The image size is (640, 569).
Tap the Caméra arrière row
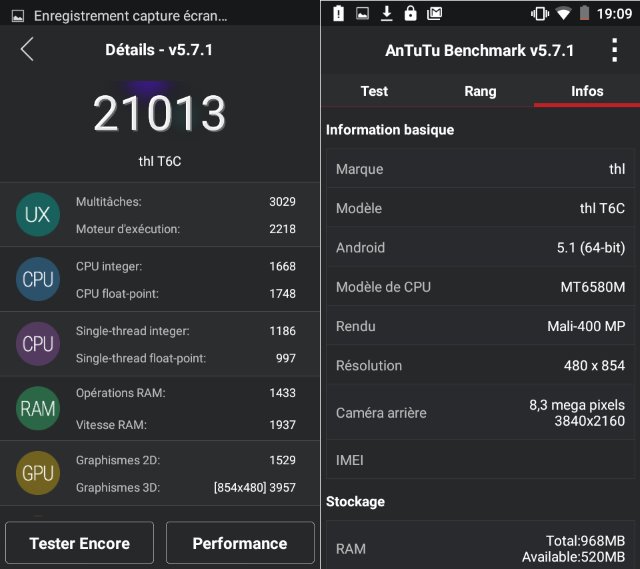pyautogui.click(x=480, y=412)
